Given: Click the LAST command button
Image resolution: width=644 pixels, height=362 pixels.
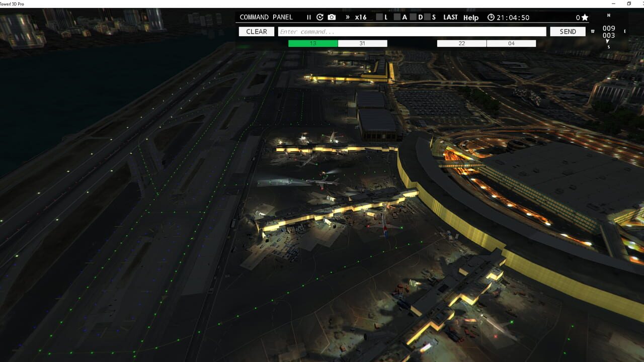Looking at the screenshot, I should click(450, 17).
